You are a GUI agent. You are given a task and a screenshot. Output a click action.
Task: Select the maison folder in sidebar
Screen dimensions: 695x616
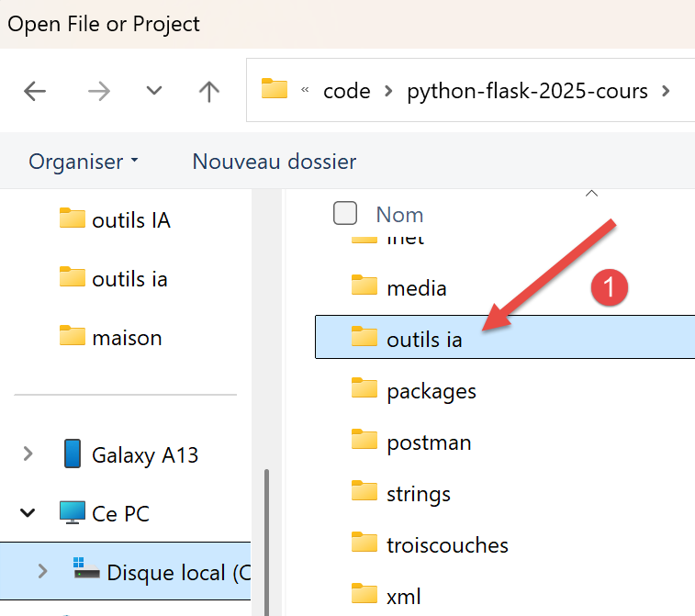tap(127, 338)
